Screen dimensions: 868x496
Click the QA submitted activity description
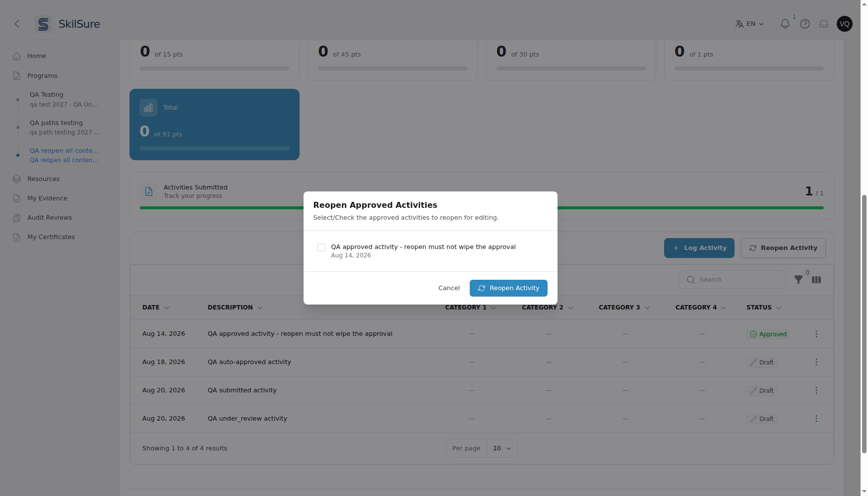(x=242, y=390)
